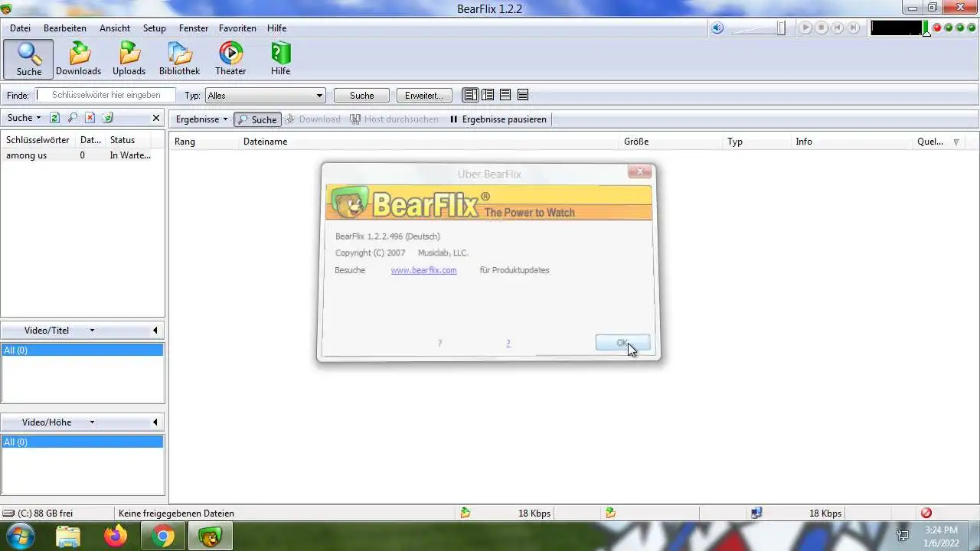
Task: Close the search side panel
Action: click(156, 118)
